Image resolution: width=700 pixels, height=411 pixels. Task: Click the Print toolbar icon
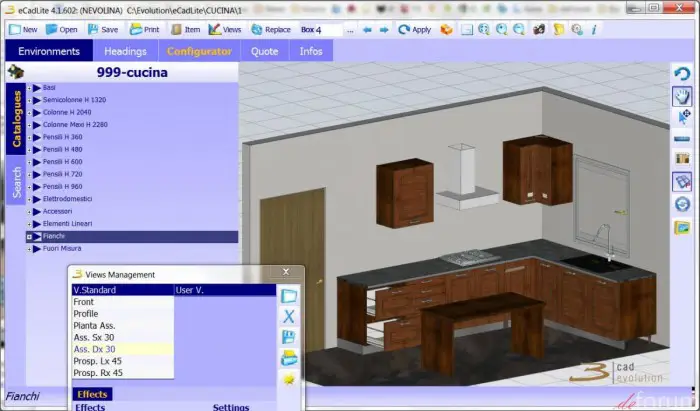(x=144, y=29)
